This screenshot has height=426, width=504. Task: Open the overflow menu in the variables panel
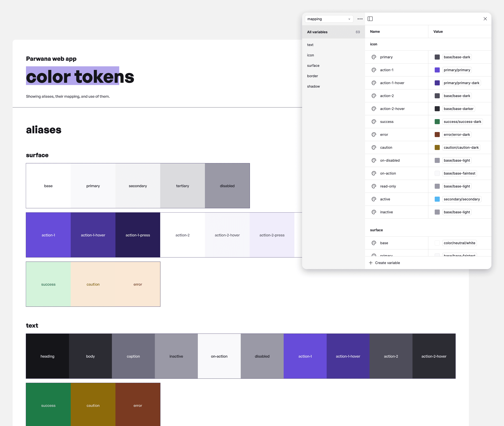tap(360, 19)
